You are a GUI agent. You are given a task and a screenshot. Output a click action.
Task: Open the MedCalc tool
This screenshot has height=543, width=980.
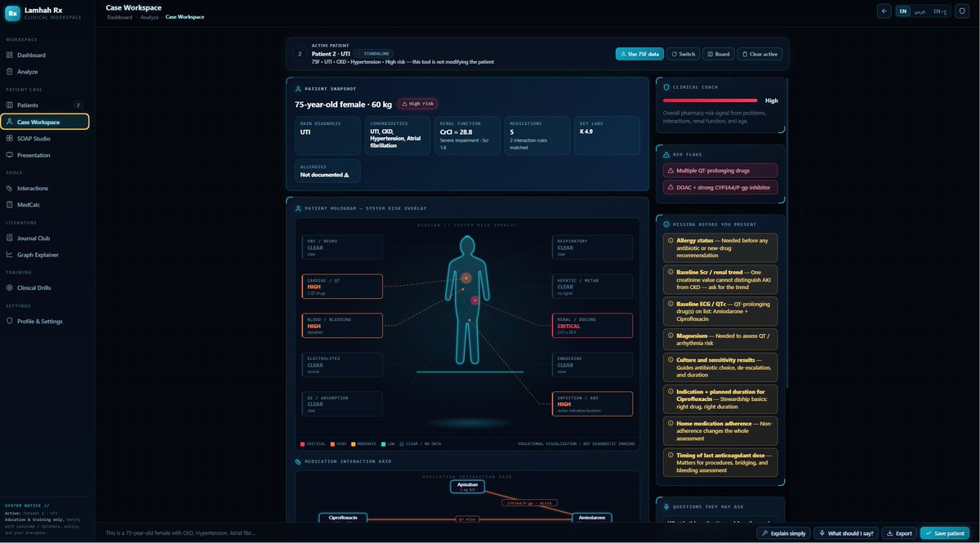click(45, 204)
